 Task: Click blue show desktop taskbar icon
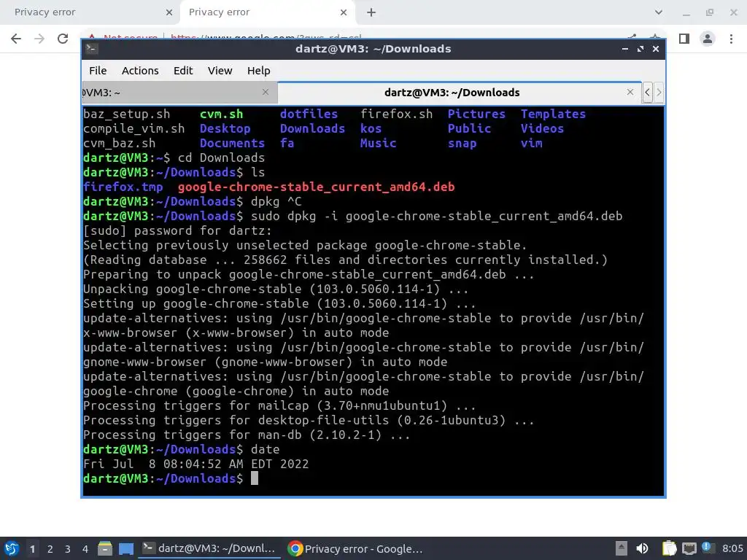point(125,549)
